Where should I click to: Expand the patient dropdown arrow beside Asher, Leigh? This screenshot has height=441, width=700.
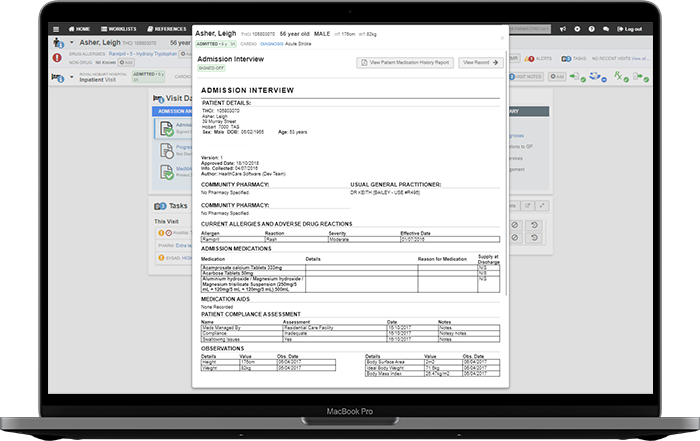pos(72,44)
